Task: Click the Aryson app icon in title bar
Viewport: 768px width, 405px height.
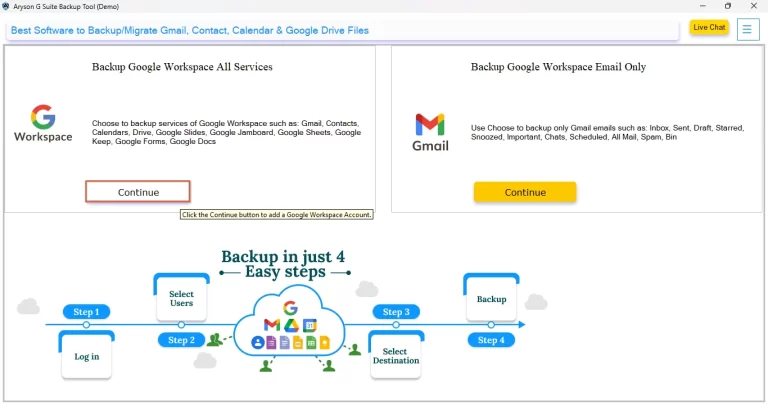Action: coord(6,6)
